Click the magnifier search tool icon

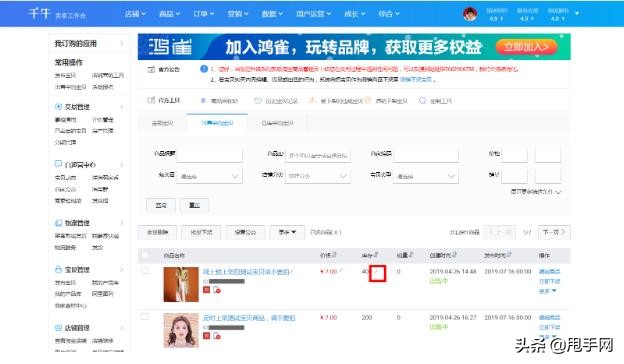pos(423,100)
